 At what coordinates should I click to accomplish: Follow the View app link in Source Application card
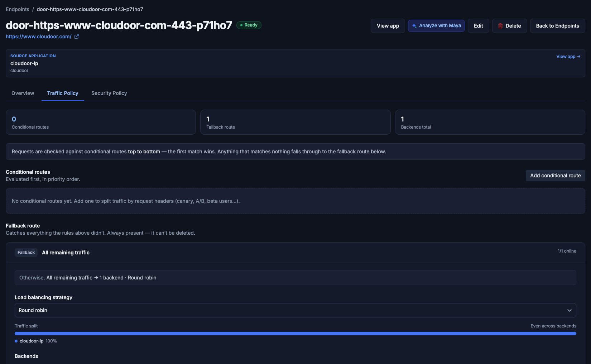(568, 57)
